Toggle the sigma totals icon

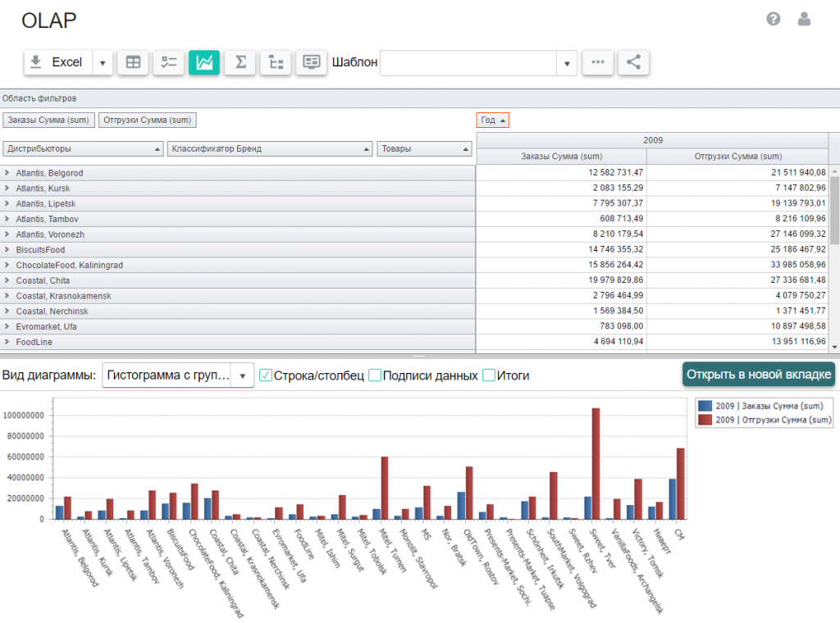pos(240,62)
